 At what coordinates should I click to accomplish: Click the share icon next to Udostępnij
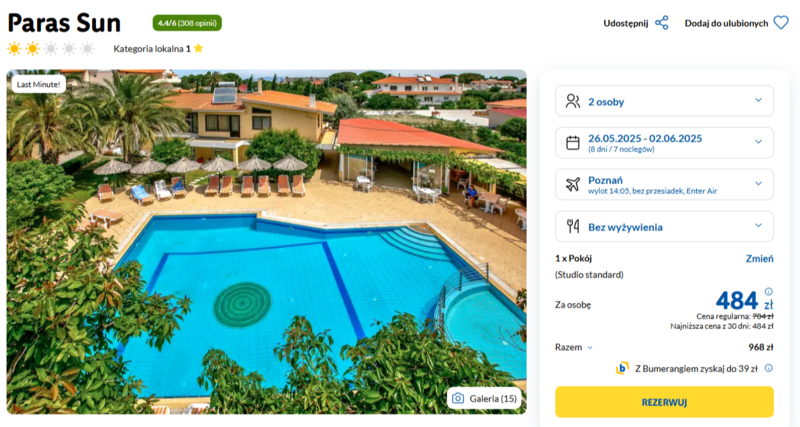pos(662,23)
